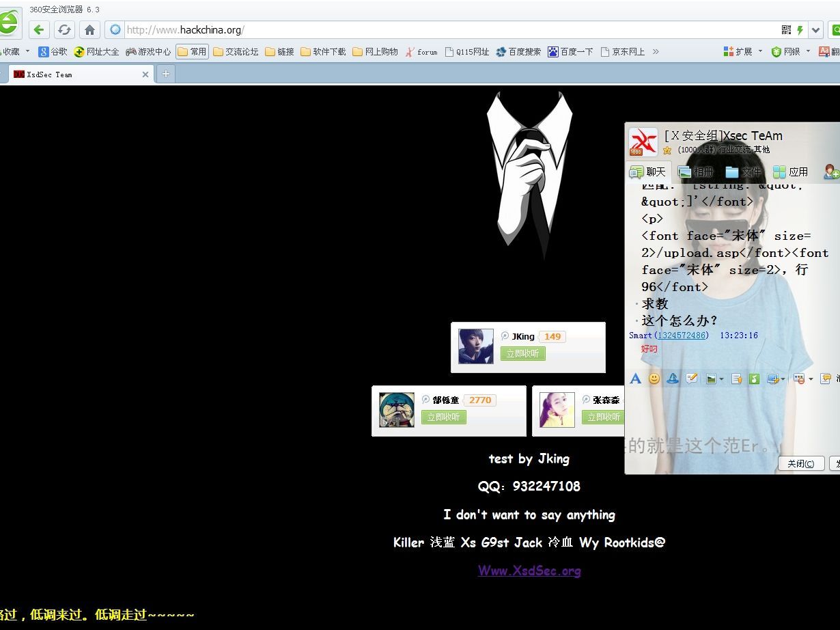Click the group star rating icon
This screenshot has width=840, height=630.
(x=667, y=150)
